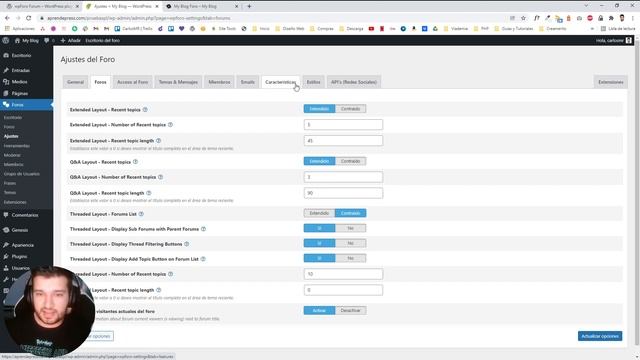Image resolution: width=640 pixels, height=360 pixels.
Task: Open the WordPress logo menu in admin bar
Action: pos(6,40)
